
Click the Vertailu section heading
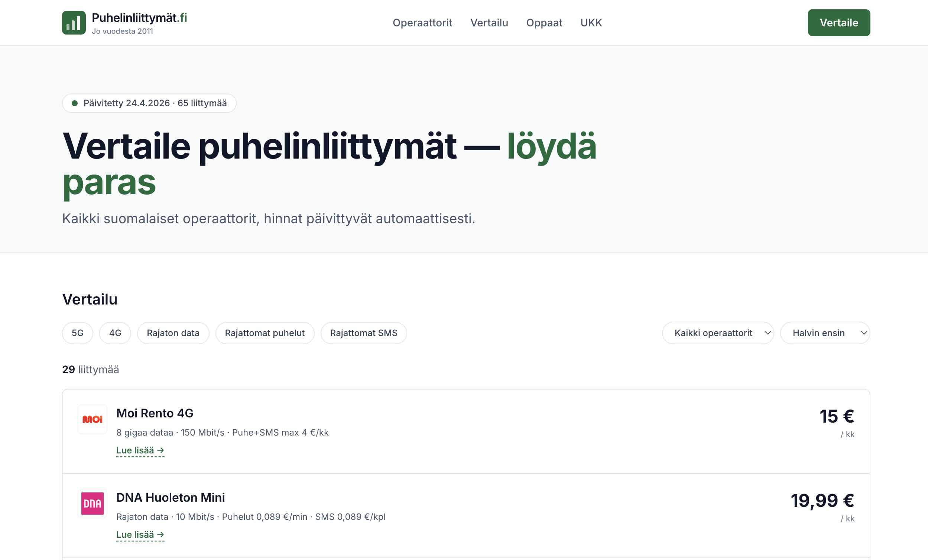[90, 299]
